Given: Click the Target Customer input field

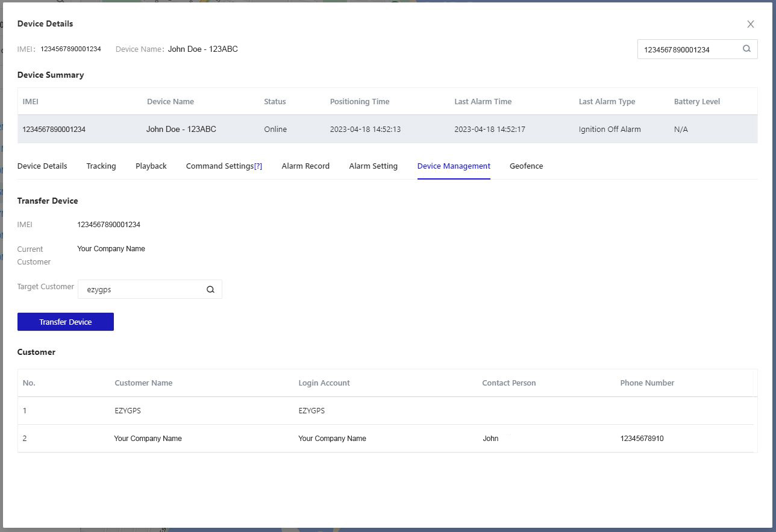Looking at the screenshot, I should (142, 289).
